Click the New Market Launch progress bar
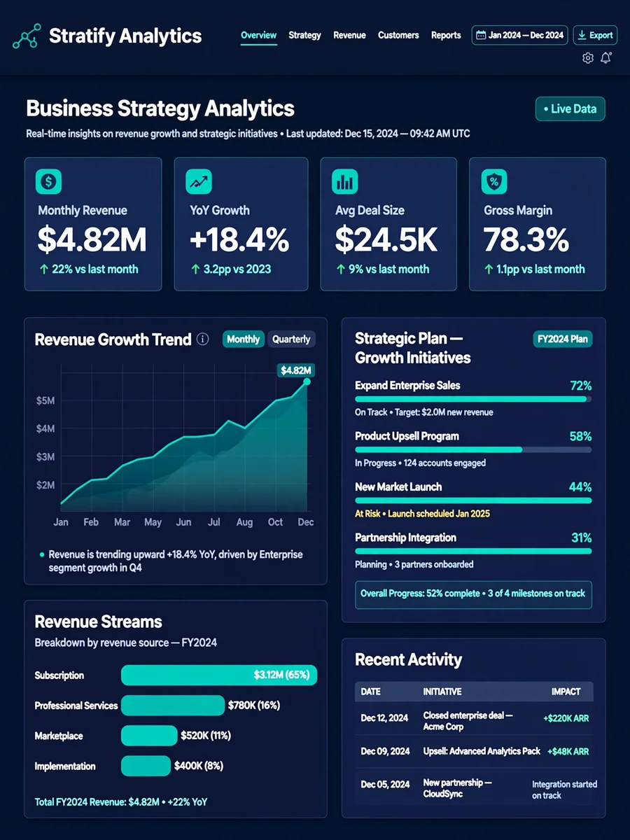Viewport: 630px width, 840px height. tap(473, 500)
